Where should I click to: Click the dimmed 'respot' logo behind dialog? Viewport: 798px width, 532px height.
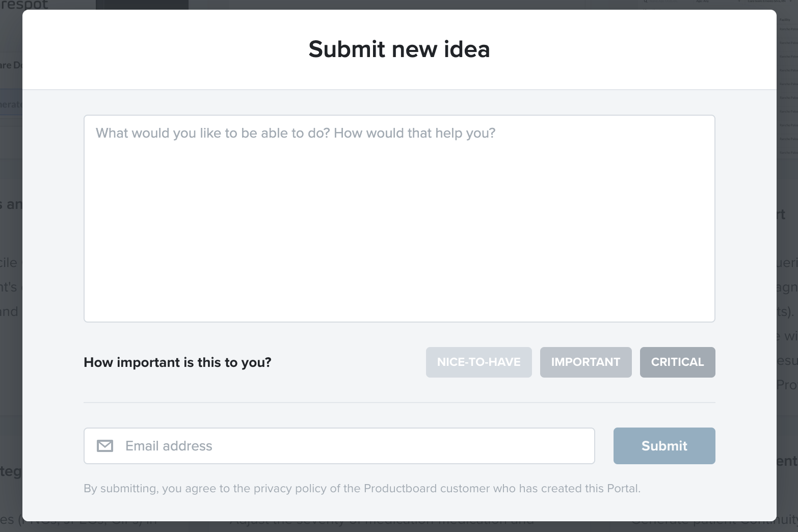point(24,5)
